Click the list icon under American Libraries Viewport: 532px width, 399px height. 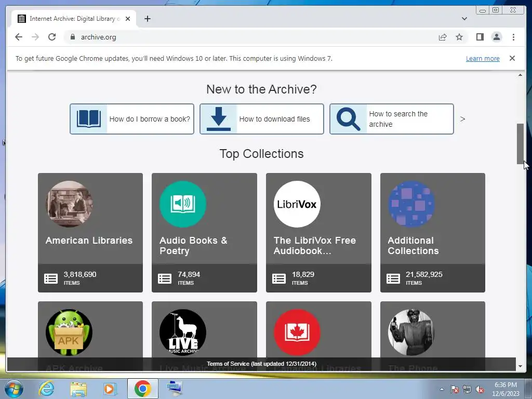click(51, 278)
